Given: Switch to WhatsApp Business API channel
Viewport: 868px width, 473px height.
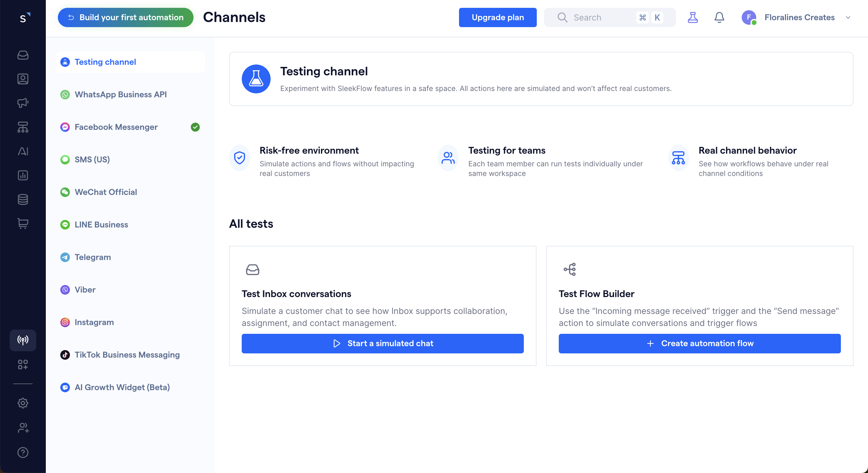Looking at the screenshot, I should tap(120, 94).
